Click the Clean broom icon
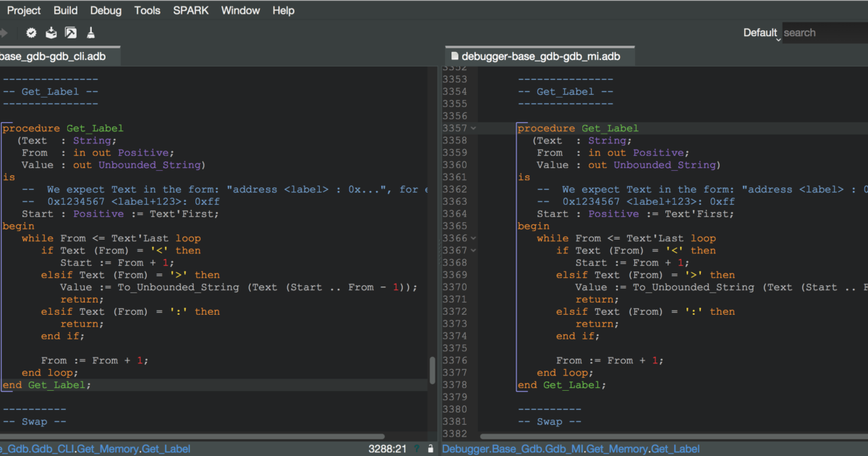The image size is (868, 456). pyautogui.click(x=91, y=33)
